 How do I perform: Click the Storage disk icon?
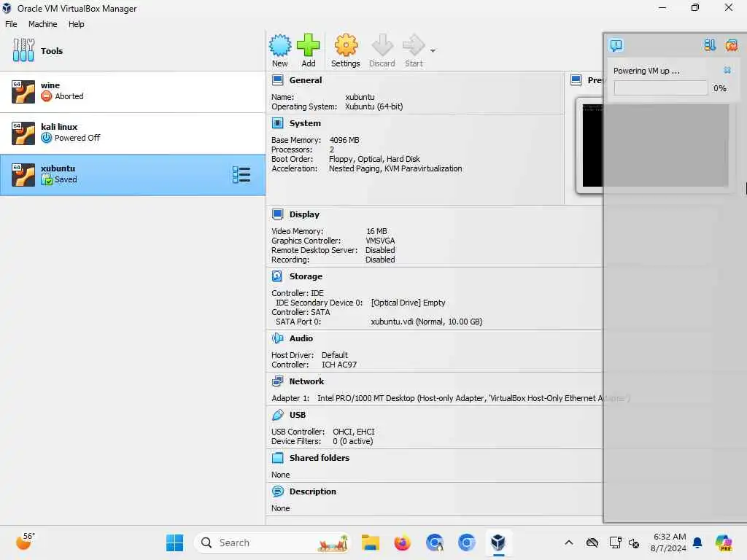tap(277, 276)
